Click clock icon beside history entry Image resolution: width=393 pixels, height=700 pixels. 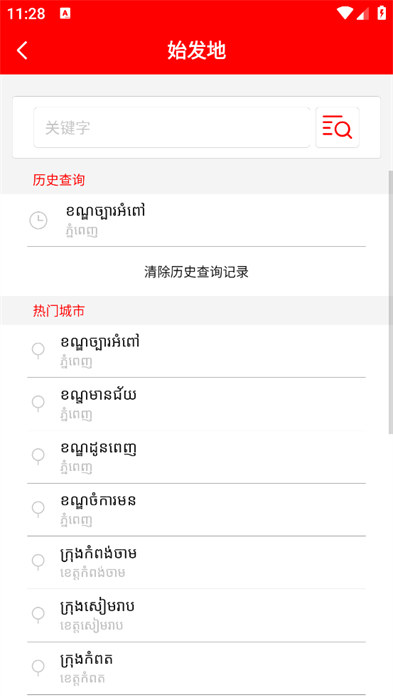click(38, 220)
